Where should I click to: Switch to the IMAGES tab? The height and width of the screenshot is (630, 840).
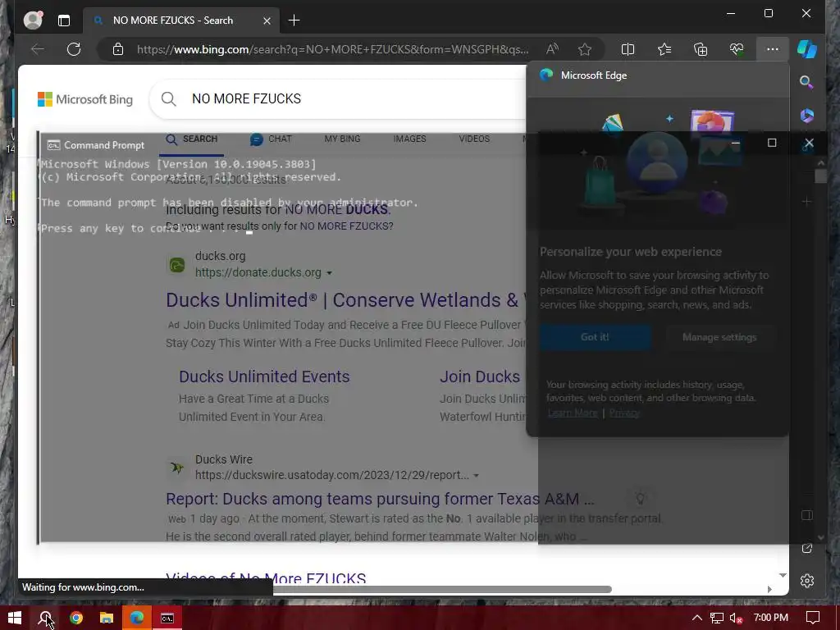pos(410,139)
